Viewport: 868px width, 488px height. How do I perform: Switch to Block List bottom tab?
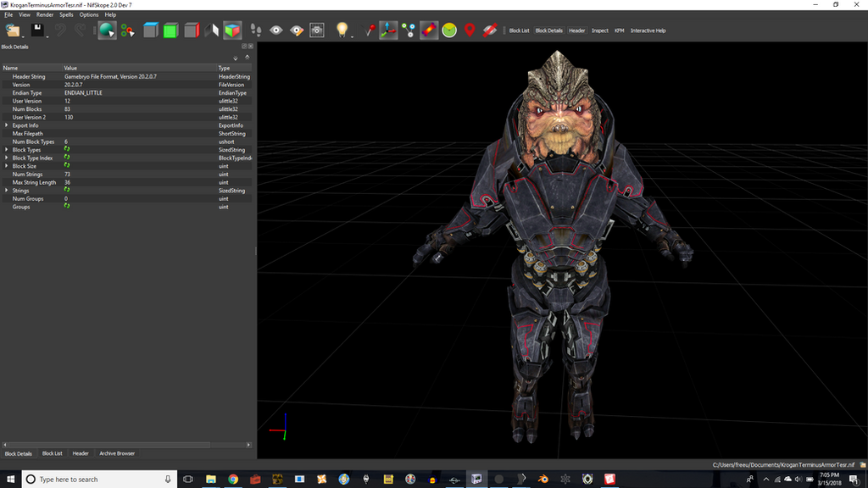coord(52,454)
